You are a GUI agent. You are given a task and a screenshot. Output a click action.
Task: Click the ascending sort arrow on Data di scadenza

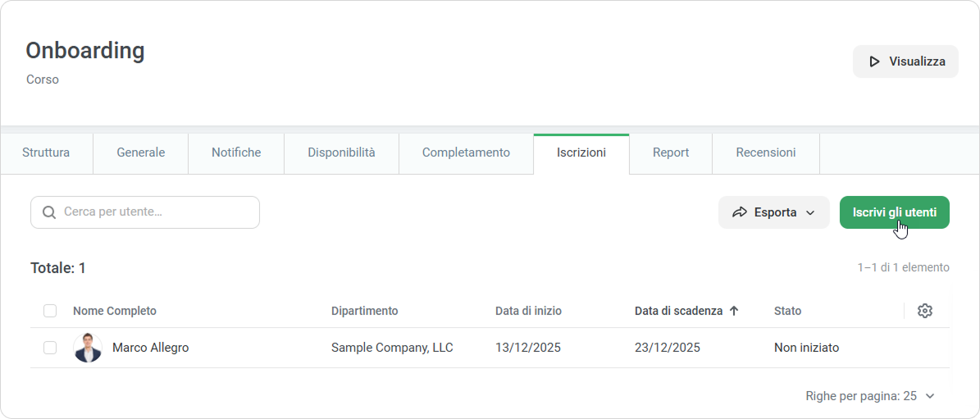(x=734, y=311)
